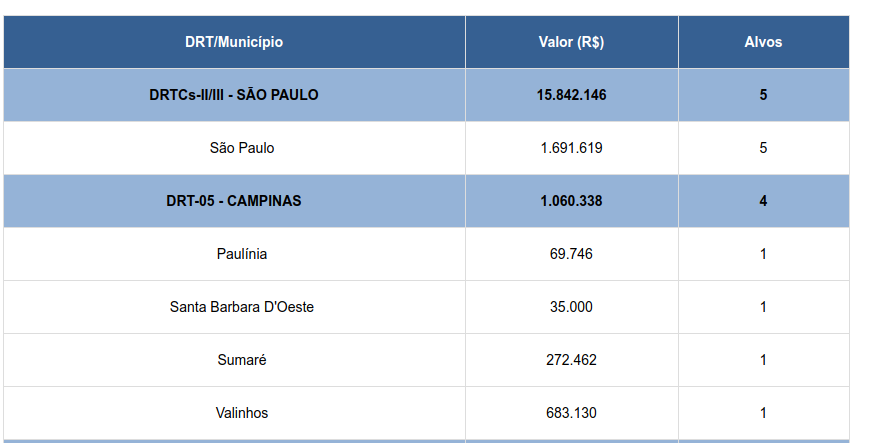Viewport: 871px width, 443px height.
Task: Click the 683.130 value cell
Action: 572,413
